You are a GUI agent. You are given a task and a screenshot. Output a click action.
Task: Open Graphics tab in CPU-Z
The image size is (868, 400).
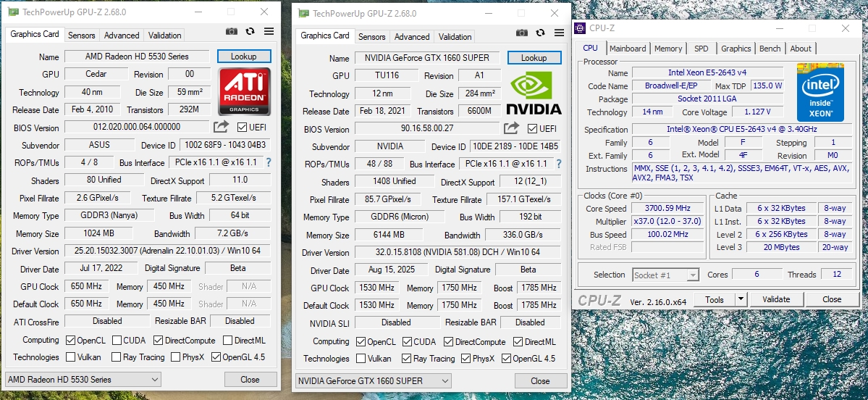pyautogui.click(x=736, y=49)
